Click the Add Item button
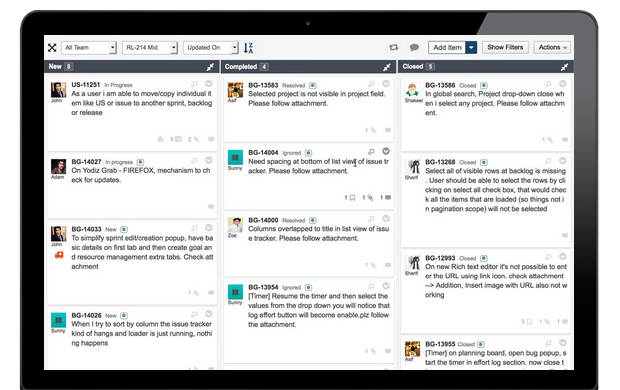The width and height of the screenshot is (620, 390). click(x=447, y=47)
